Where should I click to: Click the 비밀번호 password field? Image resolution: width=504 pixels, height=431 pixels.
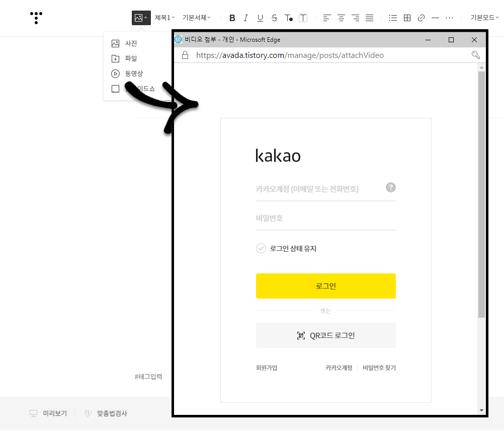(x=325, y=219)
